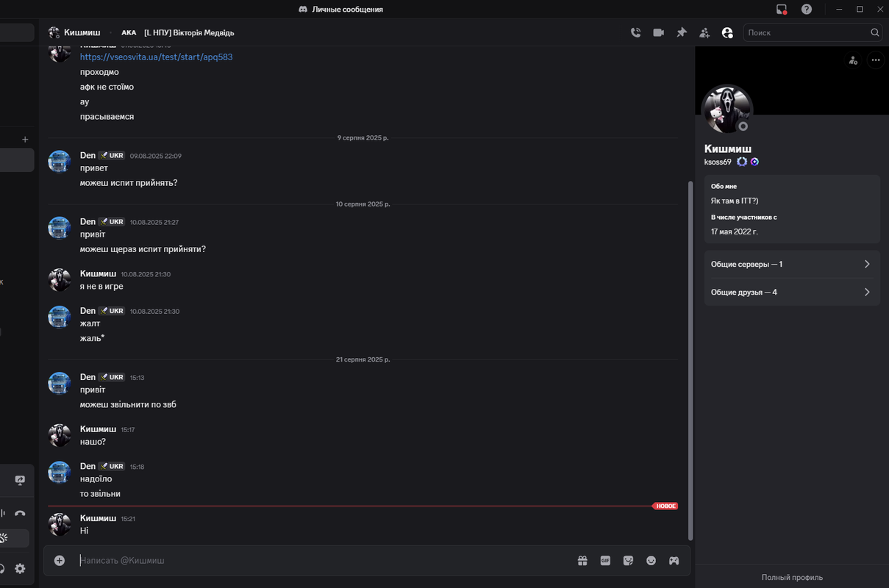This screenshot has height=588, width=889.
Task: Open the sticker picker
Action: tap(628, 560)
